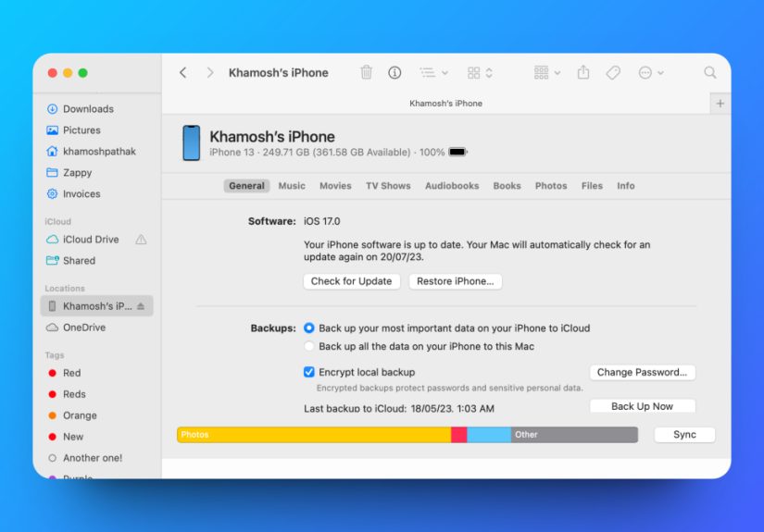Click Restore iPhone… button
764x532 pixels.
[455, 281]
